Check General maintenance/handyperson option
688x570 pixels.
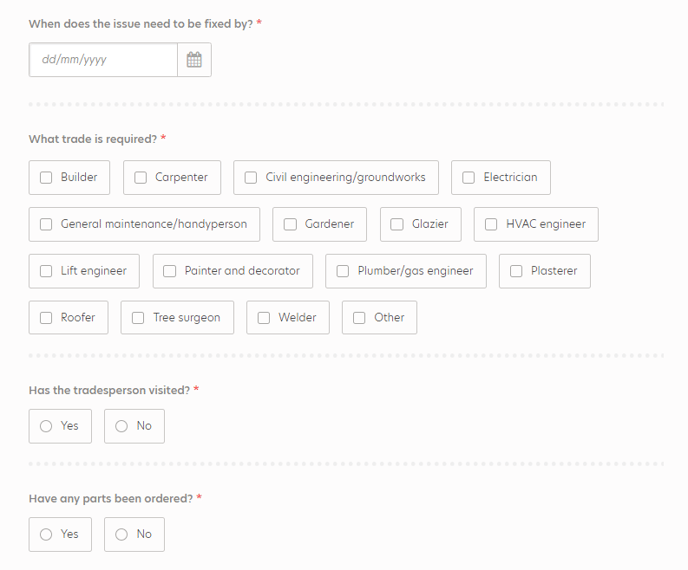46,224
